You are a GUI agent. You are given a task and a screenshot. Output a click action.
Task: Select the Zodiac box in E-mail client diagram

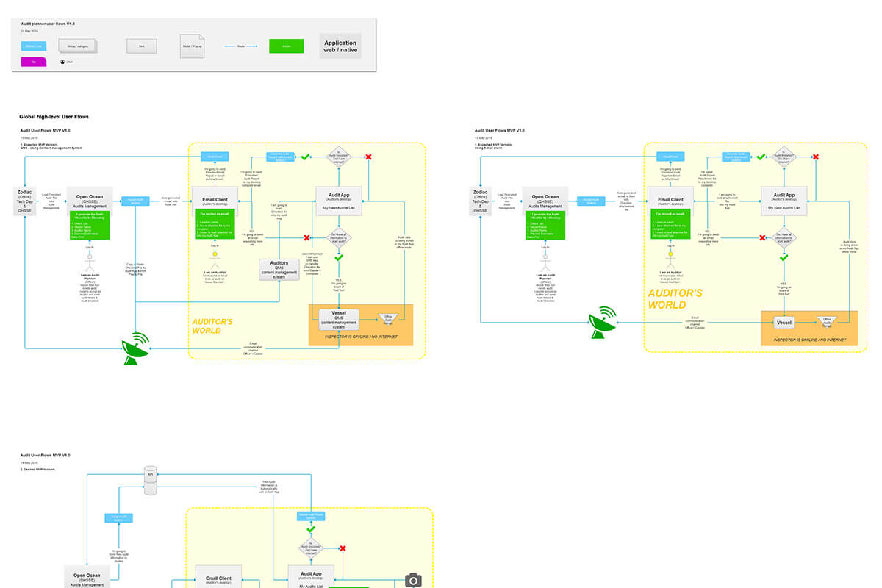(x=479, y=201)
